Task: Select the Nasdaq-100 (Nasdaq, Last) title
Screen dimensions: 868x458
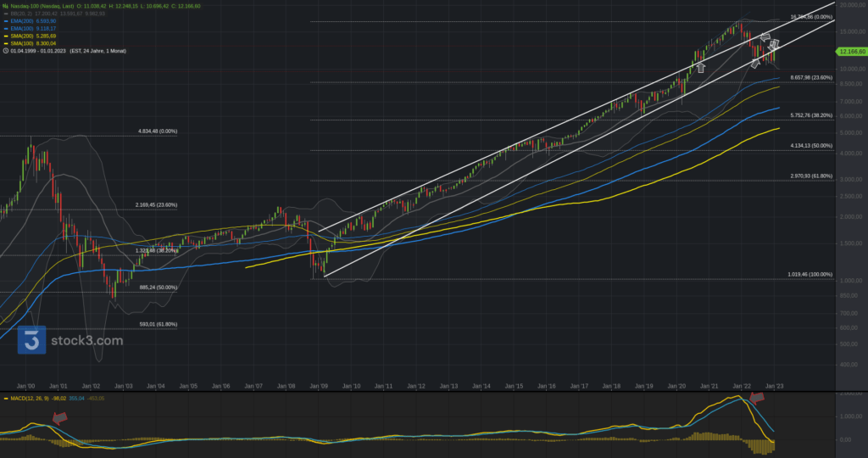Action: point(42,6)
